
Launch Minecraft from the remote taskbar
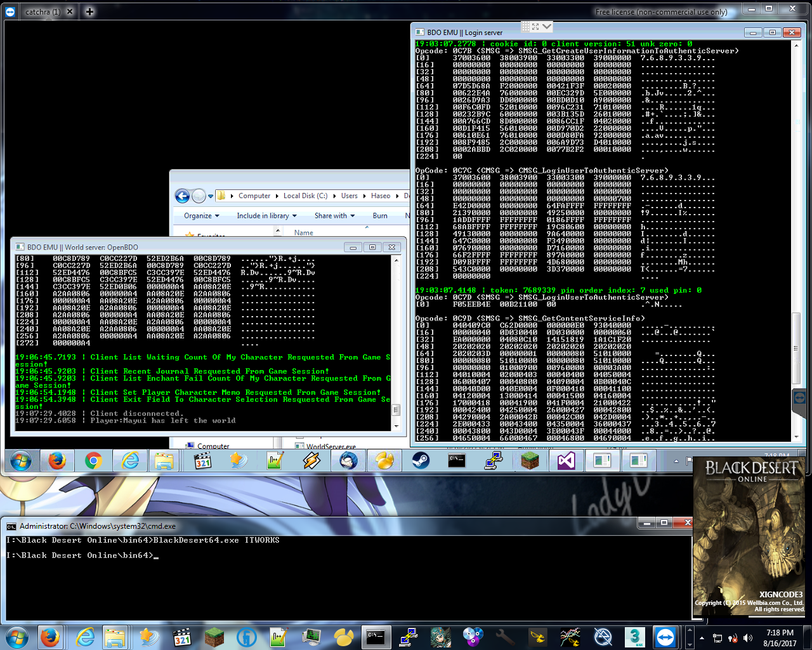click(530, 461)
